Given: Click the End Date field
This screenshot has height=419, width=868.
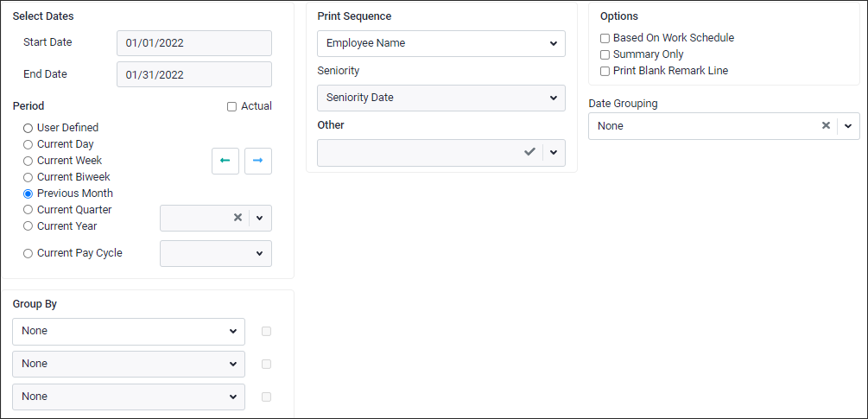Looking at the screenshot, I should [194, 74].
